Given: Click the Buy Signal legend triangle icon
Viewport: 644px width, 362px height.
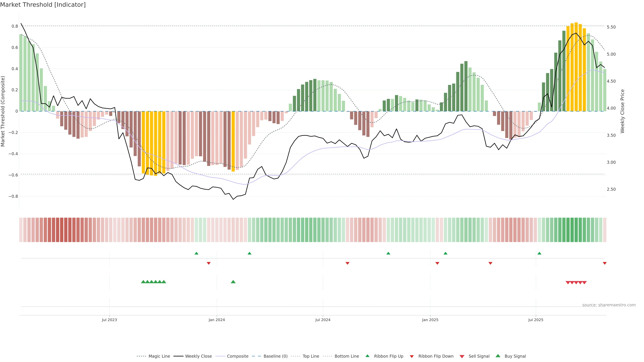Looking at the screenshot, I should click(498, 356).
